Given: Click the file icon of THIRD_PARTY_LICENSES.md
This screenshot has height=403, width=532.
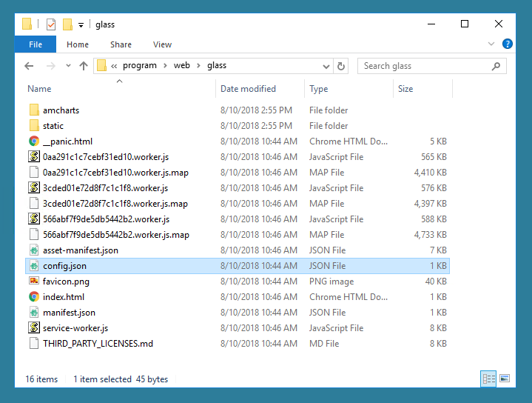Looking at the screenshot, I should pos(34,343).
